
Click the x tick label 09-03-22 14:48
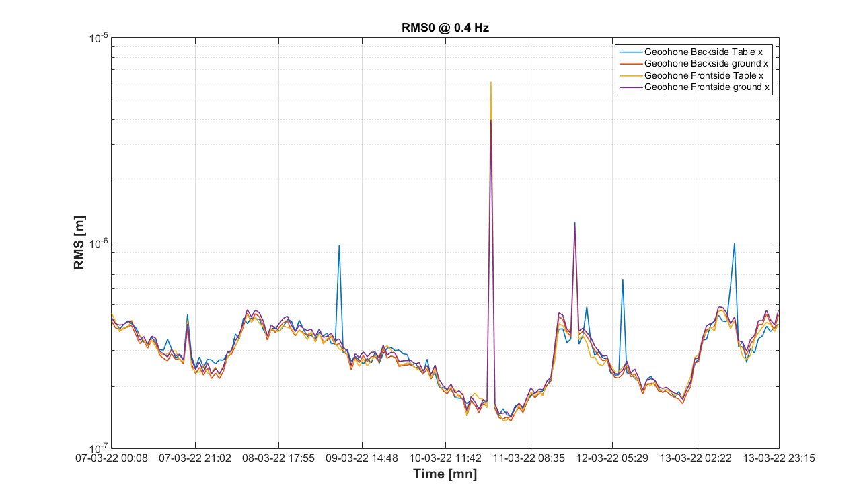click(x=362, y=458)
